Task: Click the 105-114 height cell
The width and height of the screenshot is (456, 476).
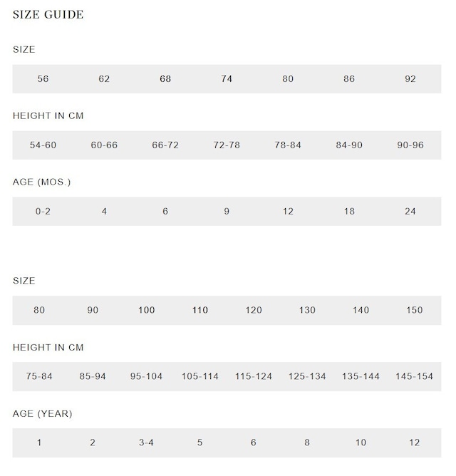Action: (200, 377)
